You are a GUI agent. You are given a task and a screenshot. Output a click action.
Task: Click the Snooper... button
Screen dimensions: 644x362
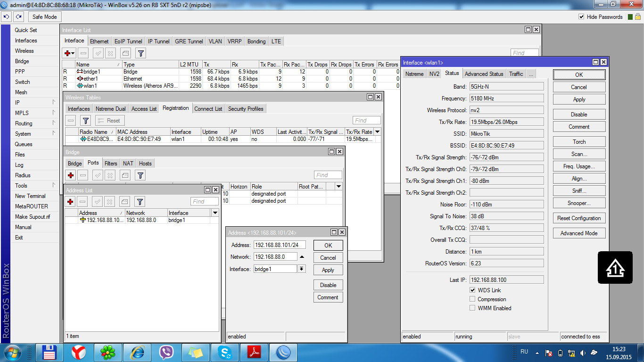point(579,203)
